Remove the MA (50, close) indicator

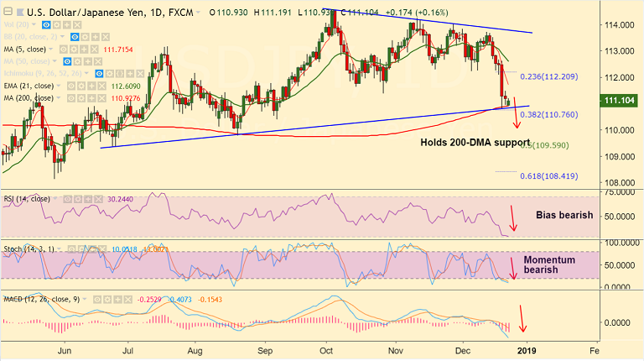coord(98,61)
